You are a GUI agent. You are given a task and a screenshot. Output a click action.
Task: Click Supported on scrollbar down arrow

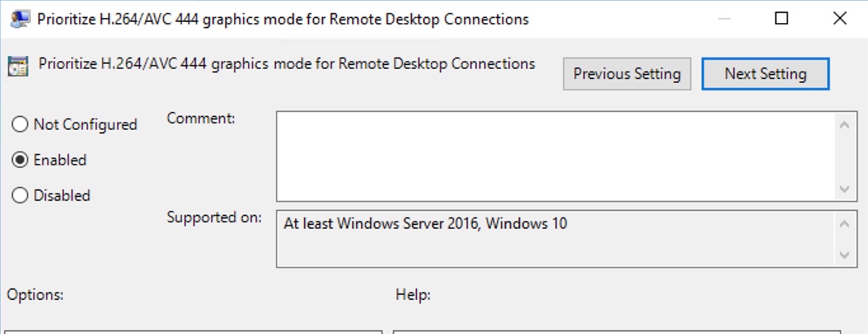coord(844,255)
